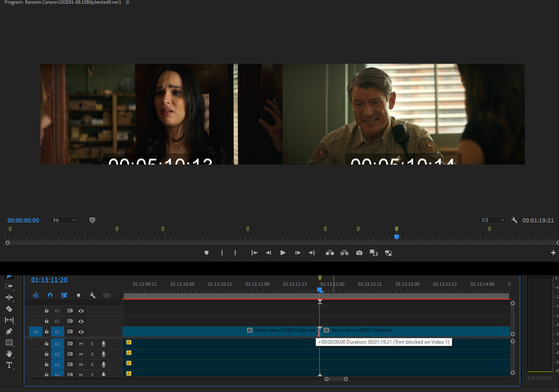Add marker in Program Monitor transport
The height and width of the screenshot is (392, 559).
coord(206,253)
